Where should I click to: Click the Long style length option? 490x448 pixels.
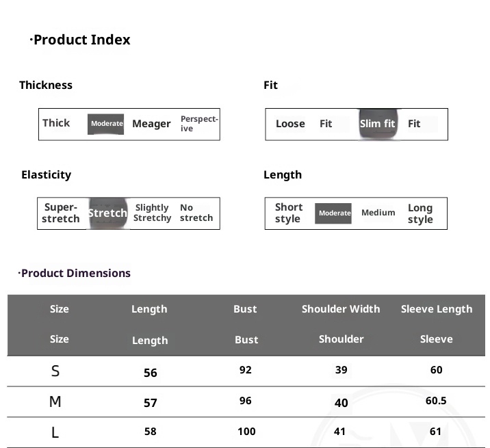point(420,213)
